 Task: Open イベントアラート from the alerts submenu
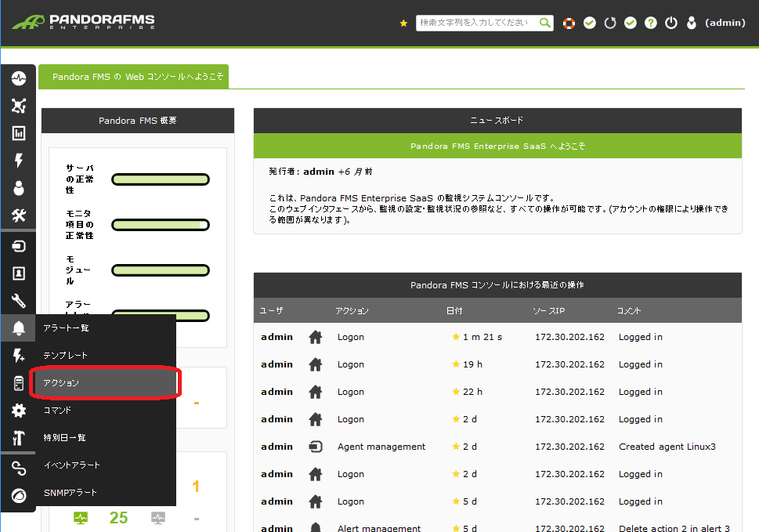106,465
